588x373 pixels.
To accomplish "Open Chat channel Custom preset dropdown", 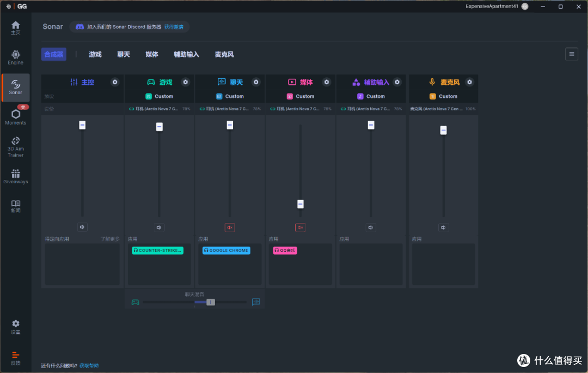I will tap(230, 96).
